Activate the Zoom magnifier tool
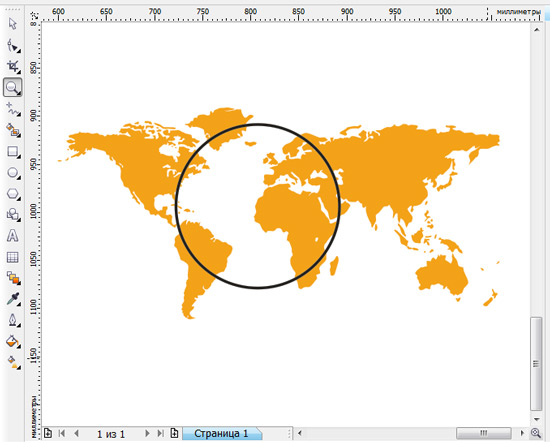The width and height of the screenshot is (550, 443). point(13,87)
